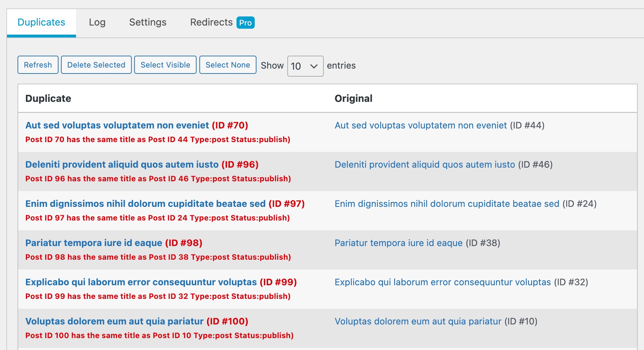Switch to the Log tab
Viewport: 644px width, 350px height.
tap(97, 22)
